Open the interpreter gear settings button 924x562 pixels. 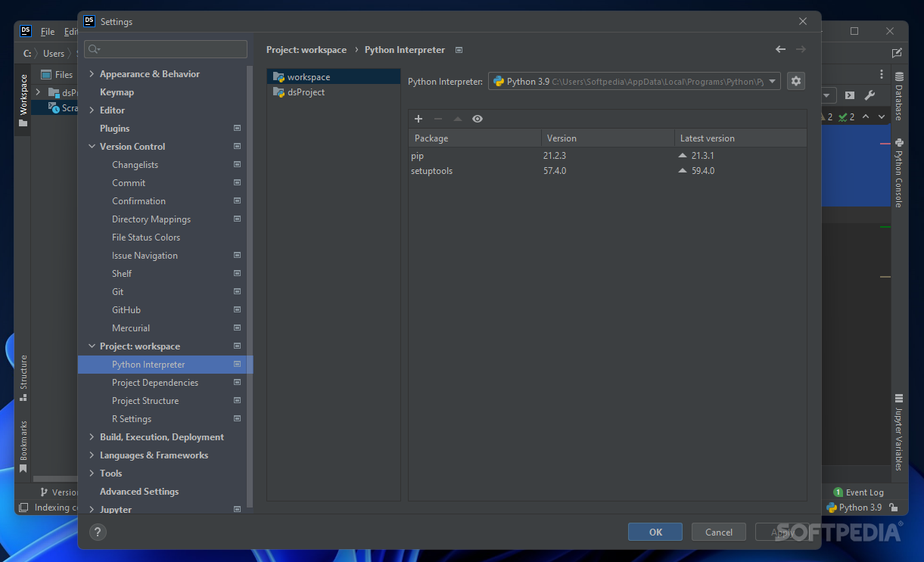[795, 81]
